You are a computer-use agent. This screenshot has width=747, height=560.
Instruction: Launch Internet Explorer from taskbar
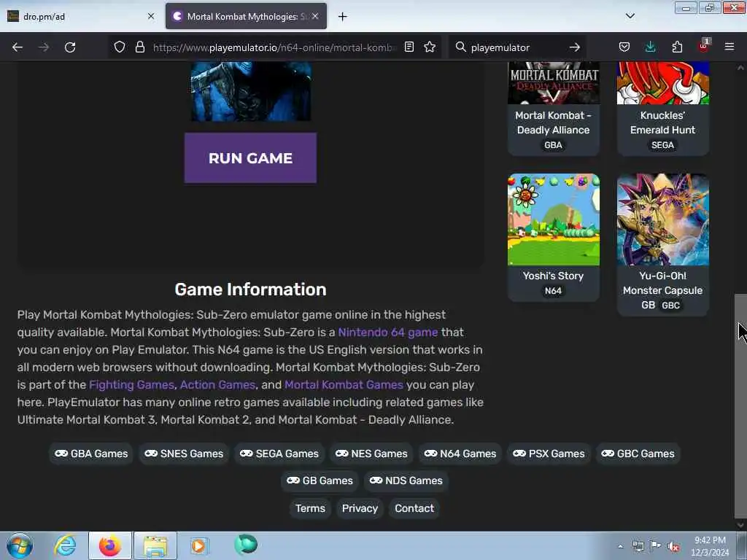tap(65, 545)
